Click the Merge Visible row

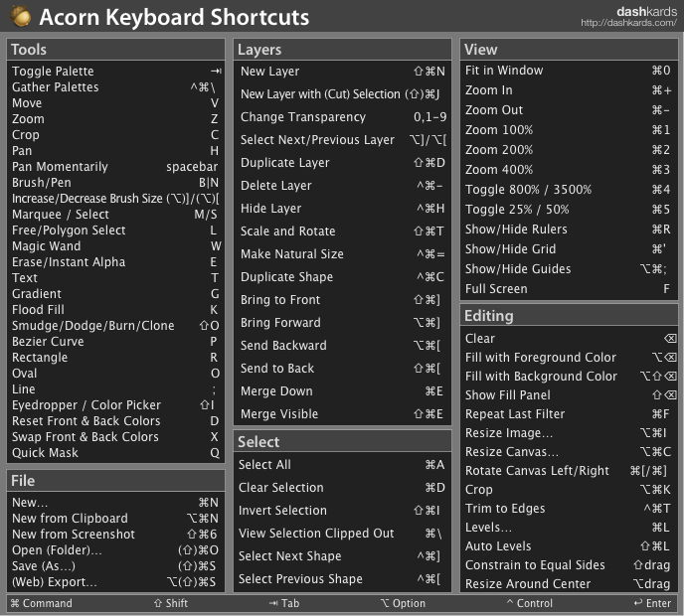342,414
